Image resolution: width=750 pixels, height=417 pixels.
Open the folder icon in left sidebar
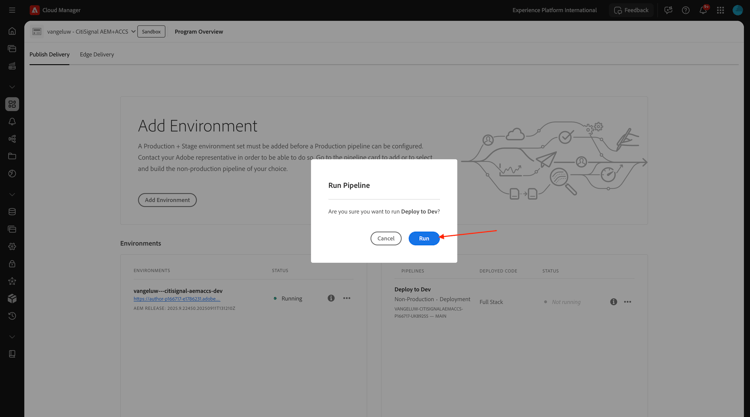(12, 156)
